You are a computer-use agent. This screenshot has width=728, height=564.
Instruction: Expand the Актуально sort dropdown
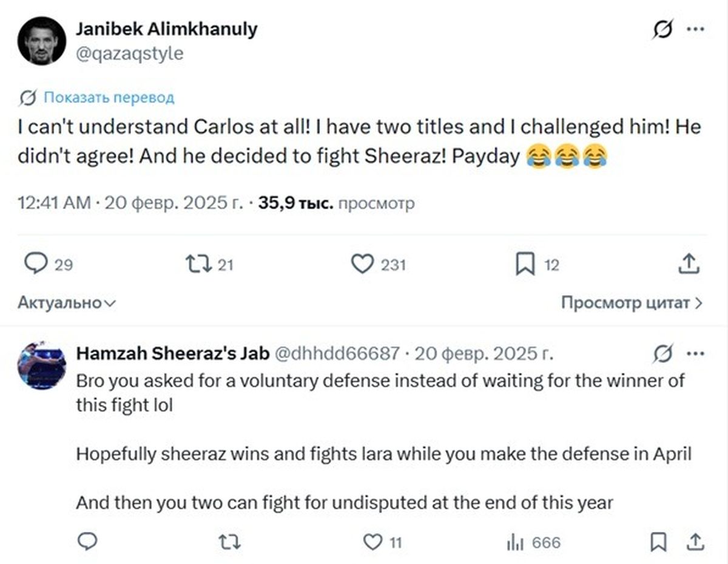click(67, 302)
